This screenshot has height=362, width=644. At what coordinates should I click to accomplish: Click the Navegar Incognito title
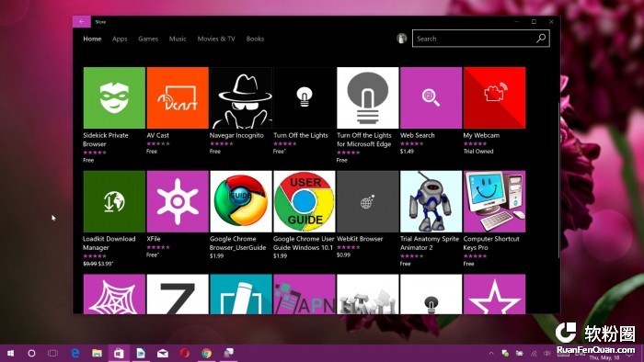point(236,135)
